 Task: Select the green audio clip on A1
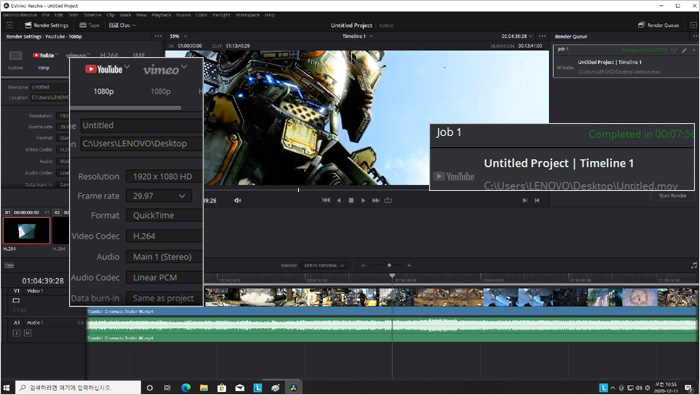click(392, 329)
